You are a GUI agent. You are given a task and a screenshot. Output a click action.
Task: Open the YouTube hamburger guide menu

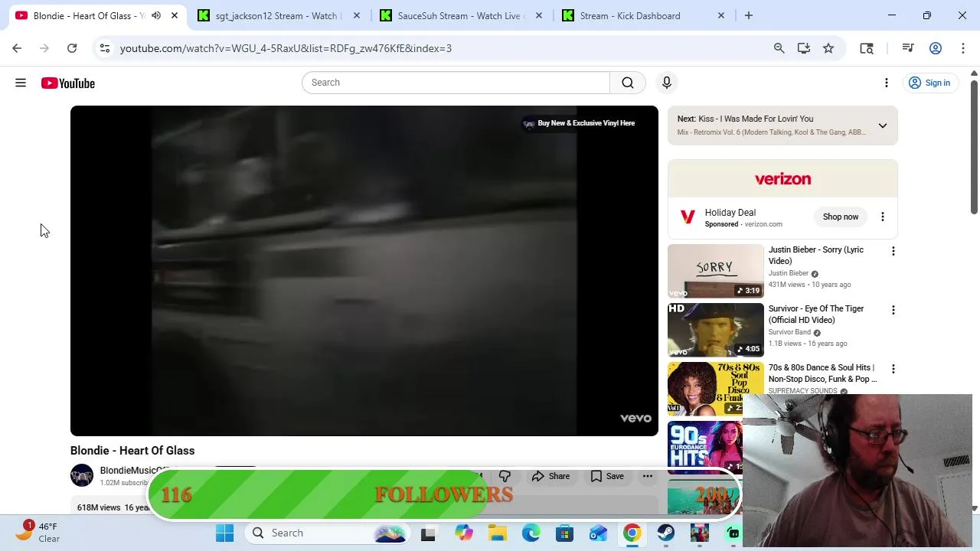[21, 83]
